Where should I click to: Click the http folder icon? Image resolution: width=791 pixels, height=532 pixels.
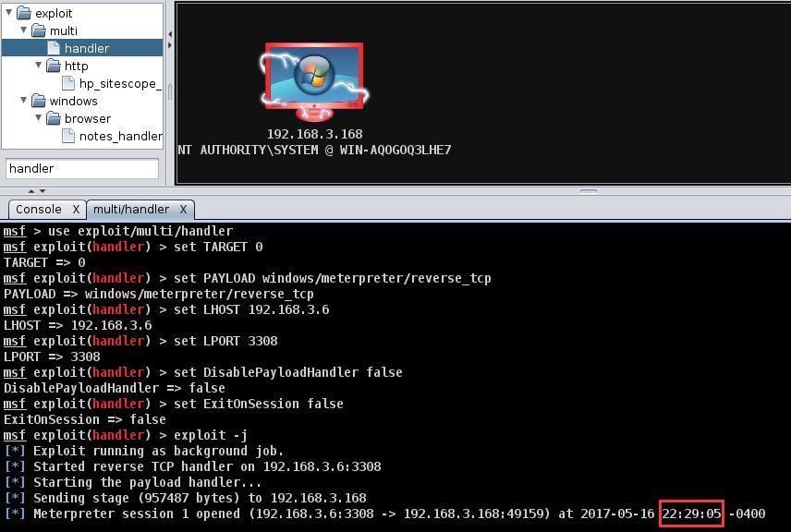point(54,66)
